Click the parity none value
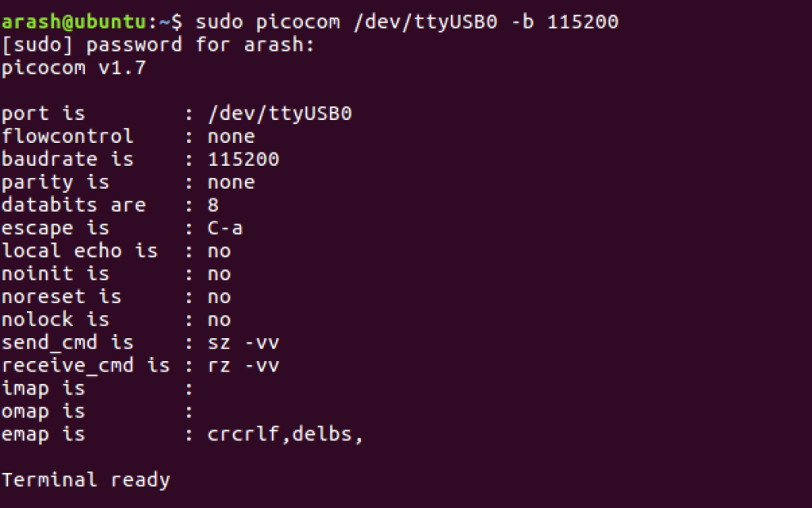812x508 pixels. coord(231,182)
